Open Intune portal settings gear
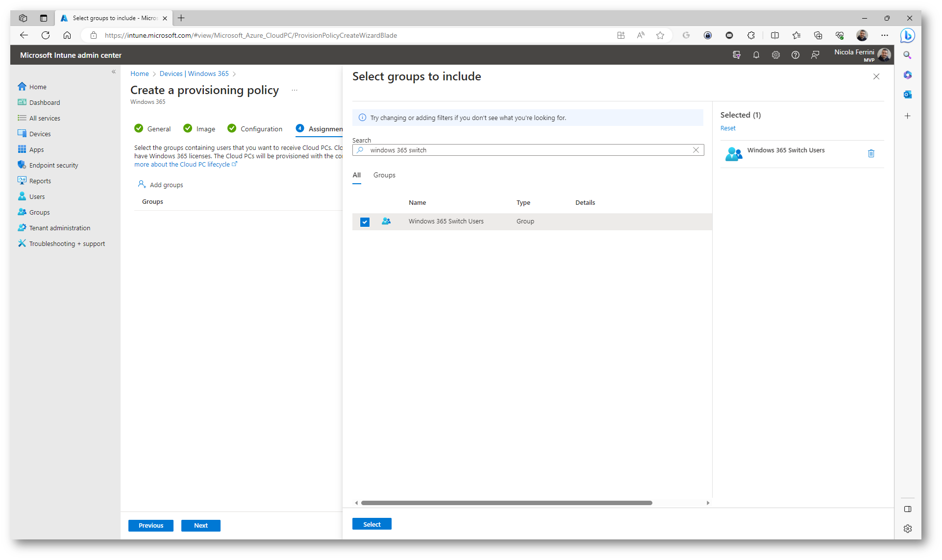942x560 pixels. click(x=776, y=55)
